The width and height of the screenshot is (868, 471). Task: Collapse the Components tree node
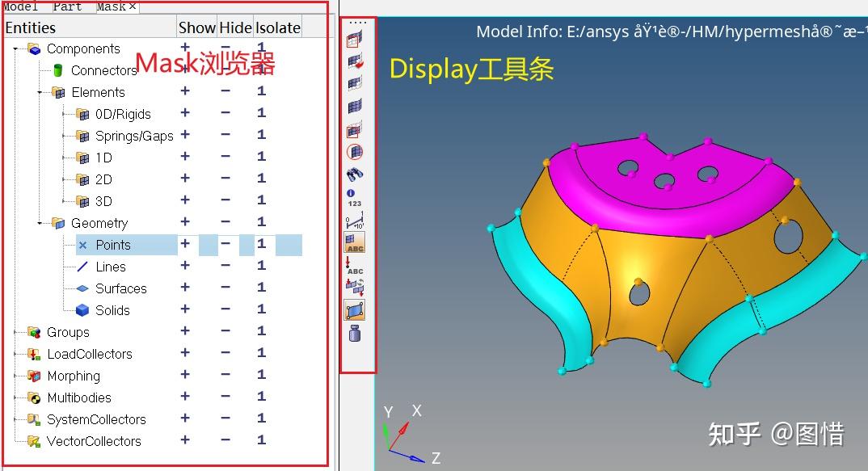click(x=15, y=49)
